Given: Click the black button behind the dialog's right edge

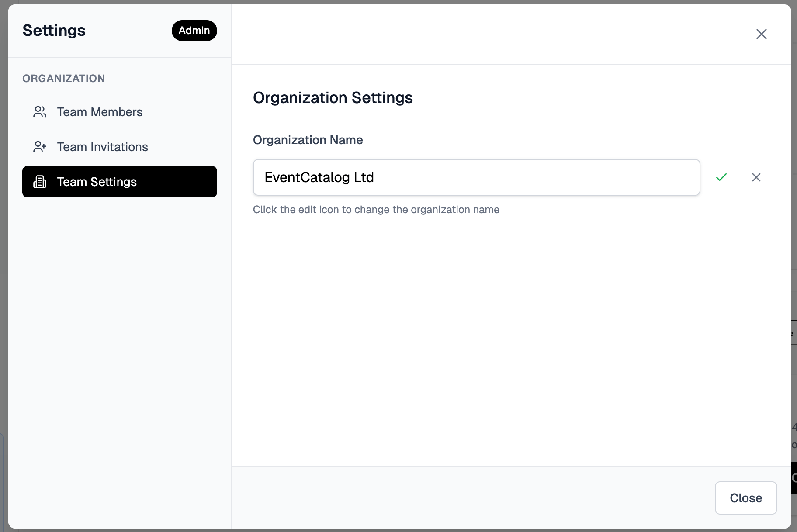Looking at the screenshot, I should pos(794,478).
